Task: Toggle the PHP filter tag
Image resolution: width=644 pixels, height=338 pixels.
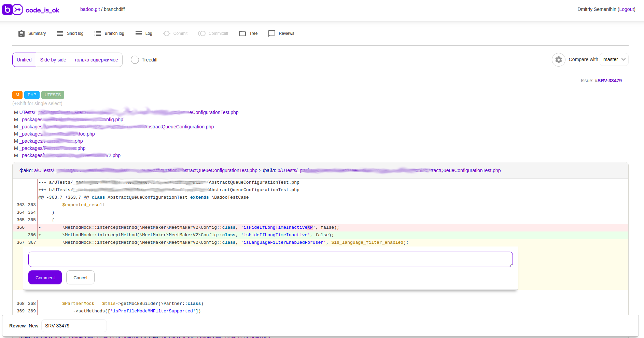Action: click(32, 95)
